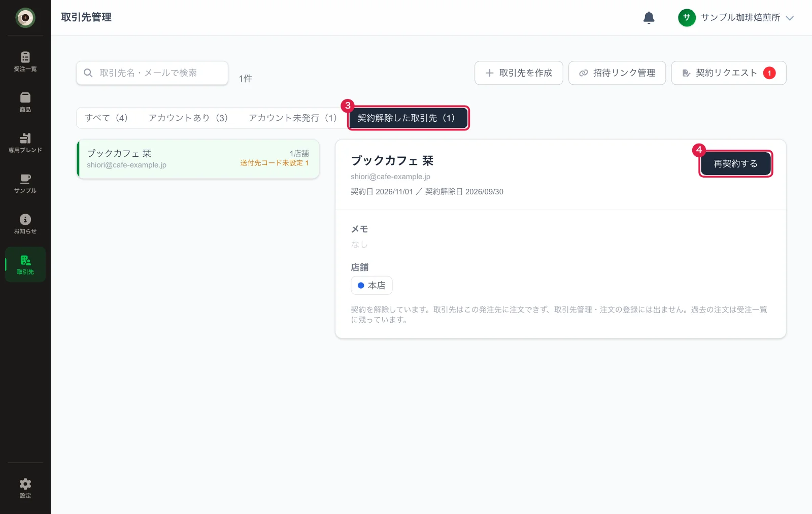Click shiori@cafe-example.jp in the detail panel
812x514 pixels.
390,177
